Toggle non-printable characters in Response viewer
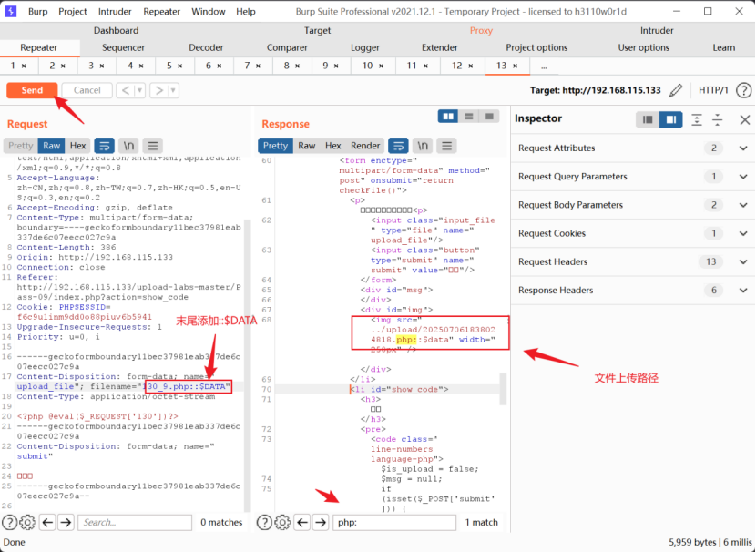Screen dimensions: 756x552 tap(423, 146)
